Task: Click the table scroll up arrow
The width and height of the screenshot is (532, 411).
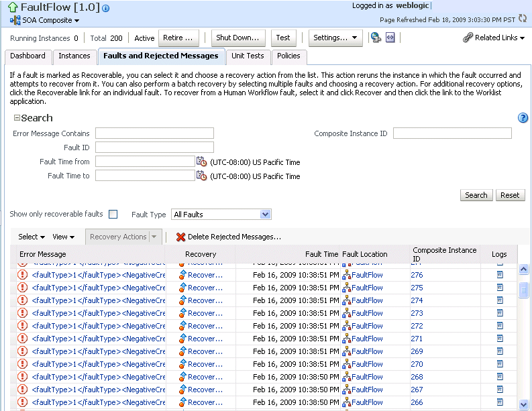Action: [523, 270]
